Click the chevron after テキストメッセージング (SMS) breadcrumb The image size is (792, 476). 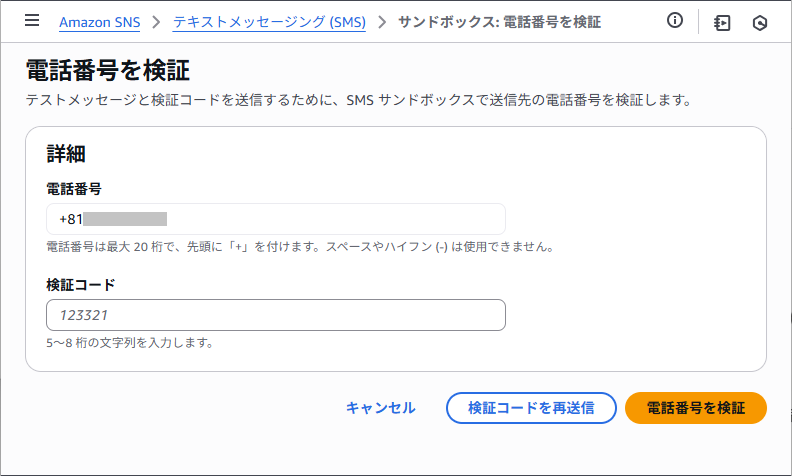pyautogui.click(x=382, y=22)
